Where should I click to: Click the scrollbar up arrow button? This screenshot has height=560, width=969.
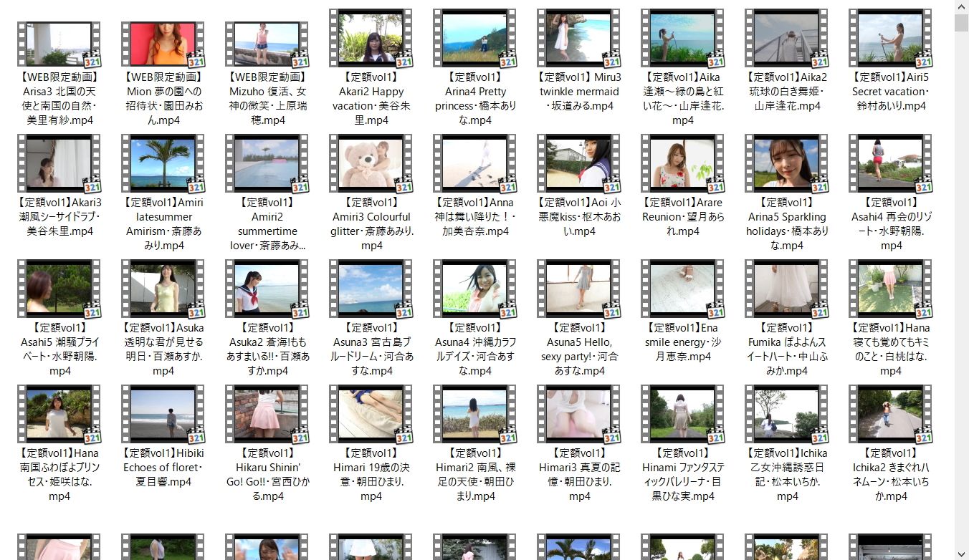point(961,6)
